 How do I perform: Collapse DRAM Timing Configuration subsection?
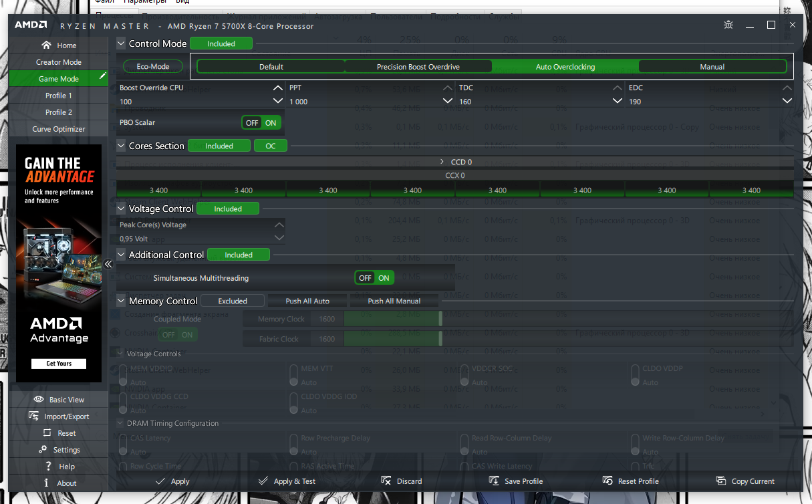coord(121,423)
